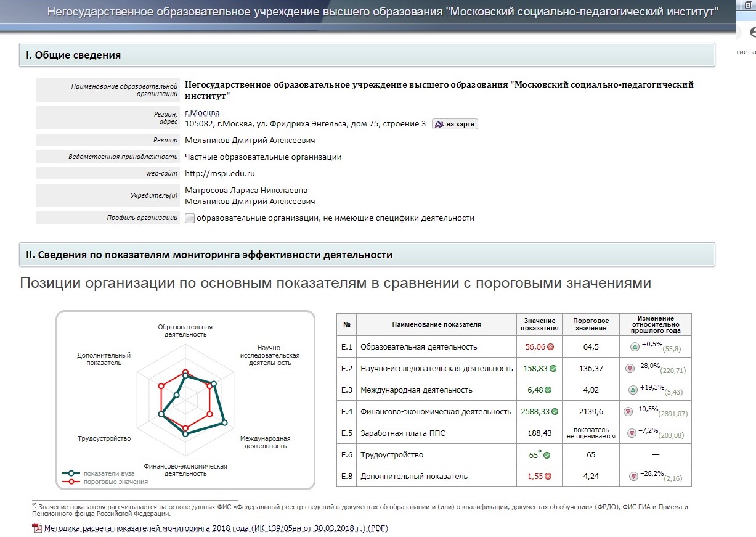Screen dimensions: 756x537
Task: Click the radar chart hexagon graphic
Action: 185,400
